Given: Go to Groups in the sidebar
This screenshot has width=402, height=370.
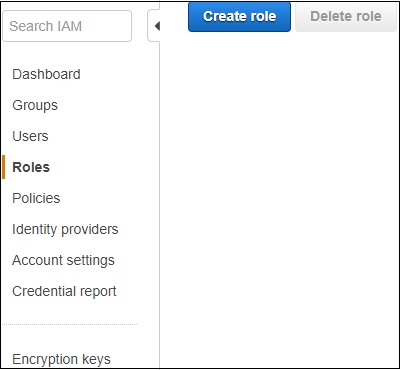Looking at the screenshot, I should (x=35, y=105).
